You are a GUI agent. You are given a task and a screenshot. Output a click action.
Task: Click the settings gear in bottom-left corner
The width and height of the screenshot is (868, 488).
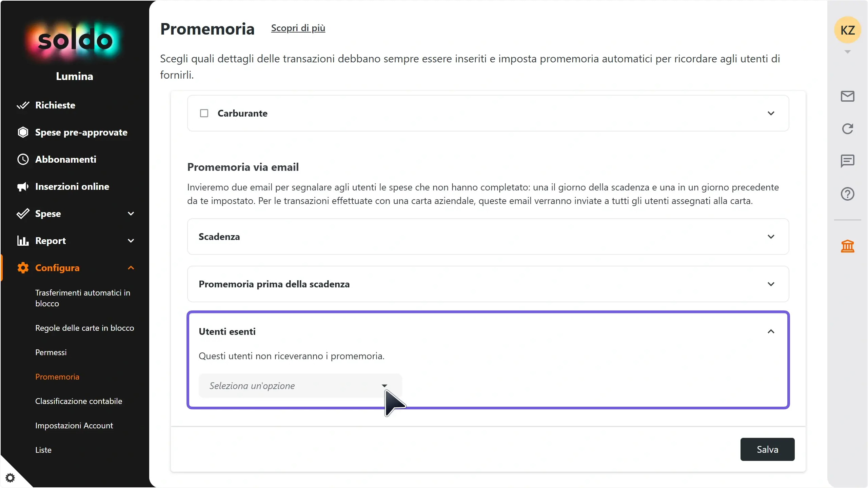(x=10, y=478)
